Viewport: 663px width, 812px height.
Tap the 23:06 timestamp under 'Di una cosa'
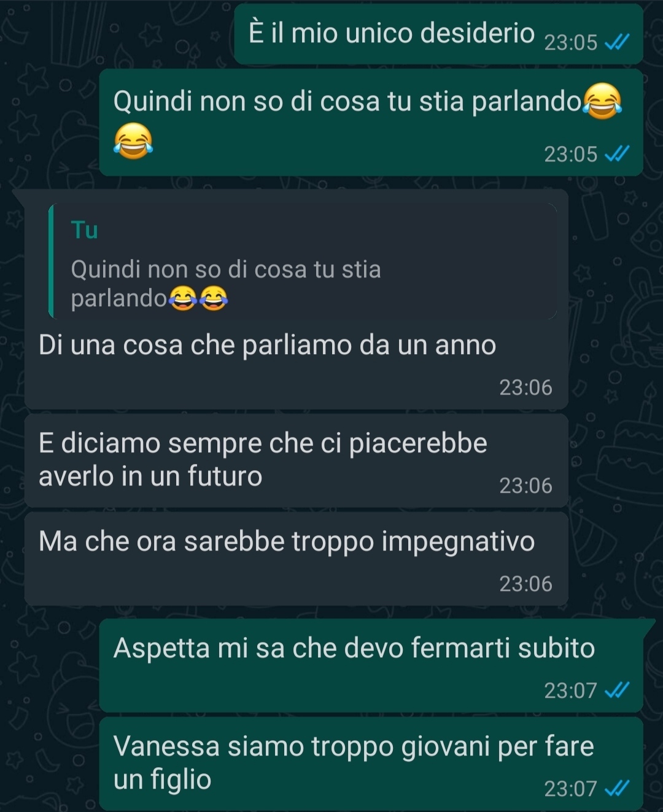(x=525, y=388)
